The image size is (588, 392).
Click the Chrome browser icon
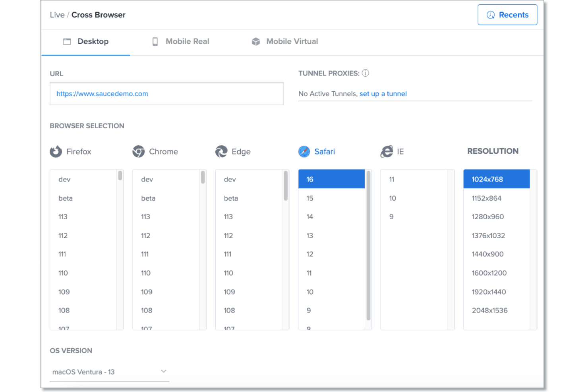click(139, 151)
